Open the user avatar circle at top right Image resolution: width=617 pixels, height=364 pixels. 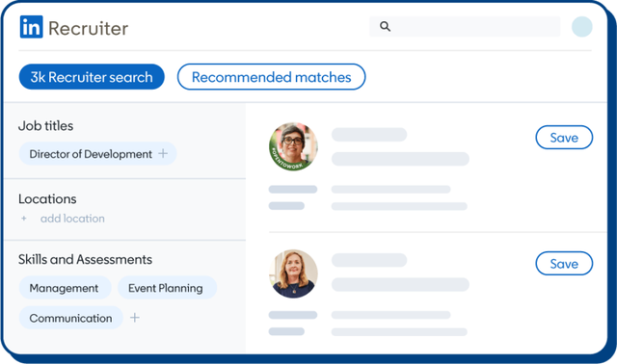(582, 27)
